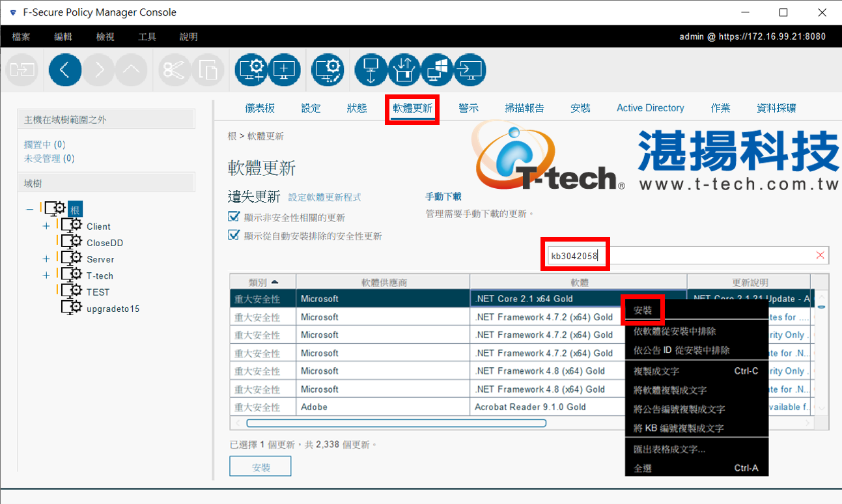Click the table vertical scrollbar thumb
The width and height of the screenshot is (842, 504).
click(x=821, y=306)
